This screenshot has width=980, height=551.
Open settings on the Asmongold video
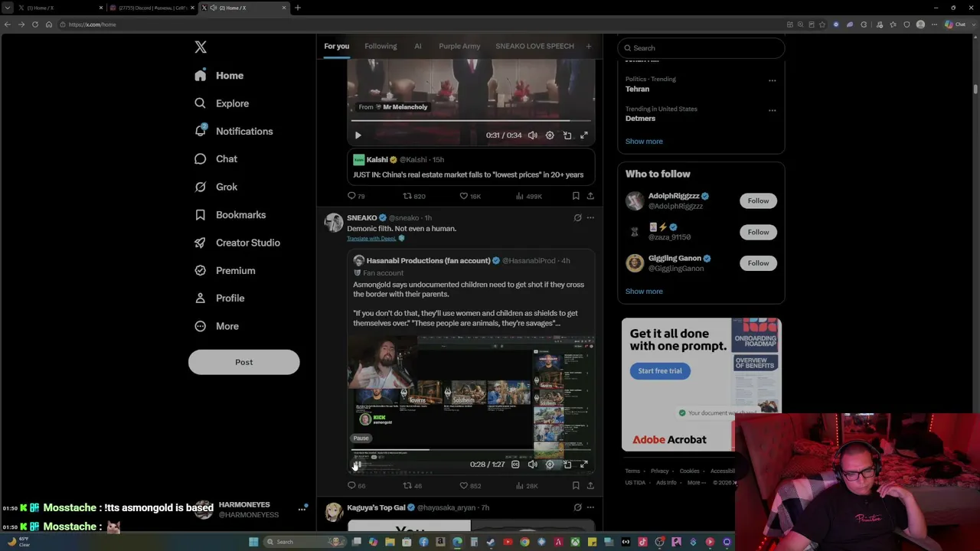pyautogui.click(x=550, y=465)
